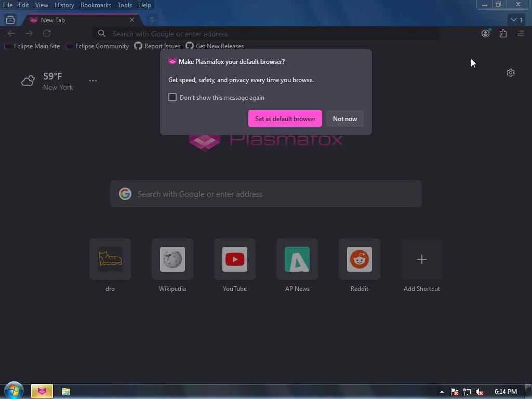The image size is (532, 399).
Task: Open the Edit menu
Action: pos(23,5)
